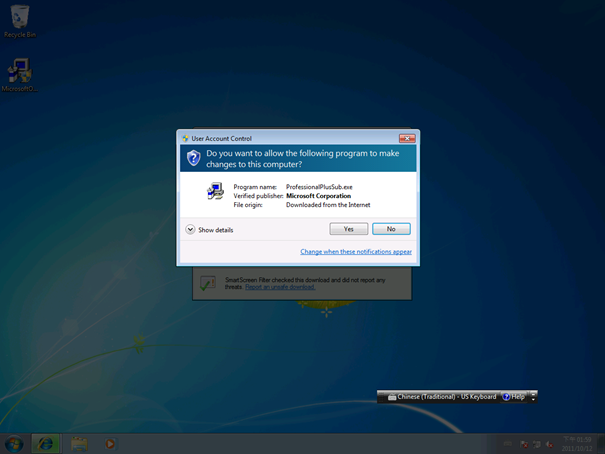605x454 pixels.
Task: Open Change when these notifications appear link
Action: click(356, 251)
